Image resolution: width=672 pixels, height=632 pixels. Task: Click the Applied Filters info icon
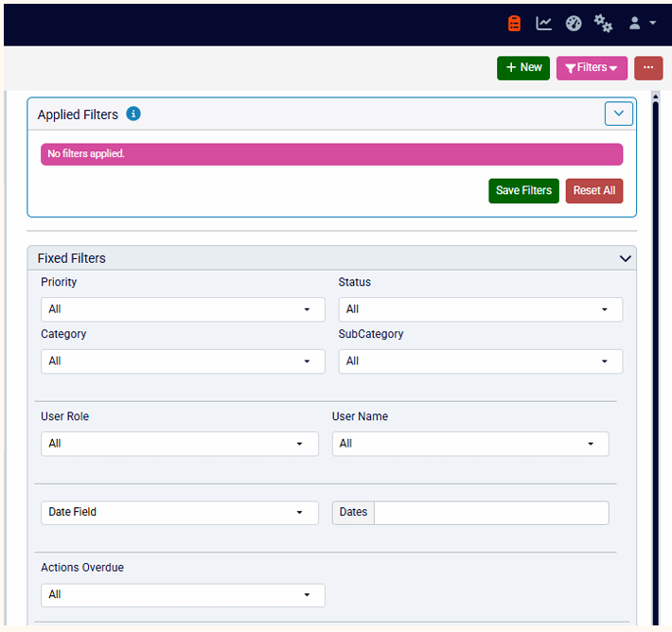[133, 114]
